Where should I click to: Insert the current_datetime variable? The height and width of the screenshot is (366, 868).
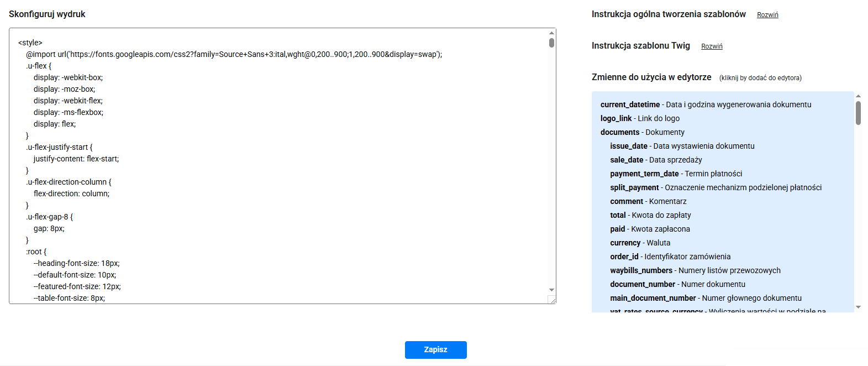click(630, 104)
